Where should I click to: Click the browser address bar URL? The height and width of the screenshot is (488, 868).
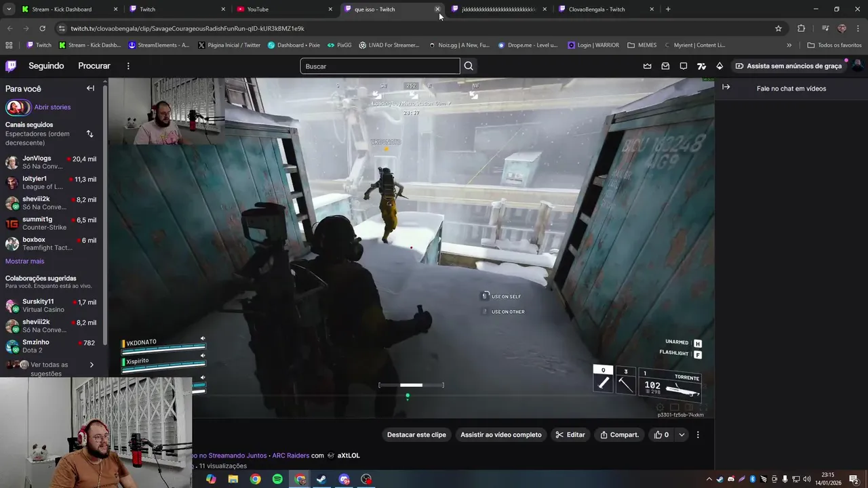click(x=187, y=28)
